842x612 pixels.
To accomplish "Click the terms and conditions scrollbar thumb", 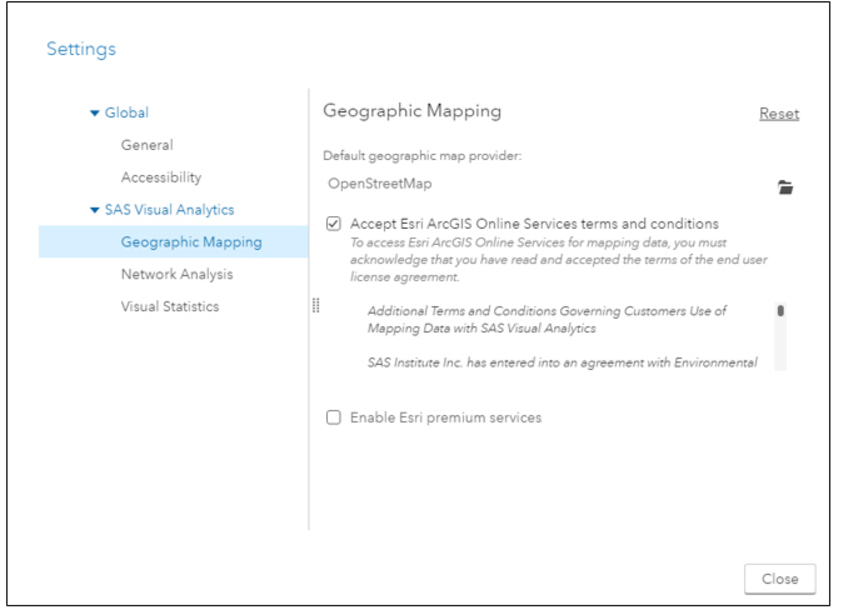I will click(780, 311).
